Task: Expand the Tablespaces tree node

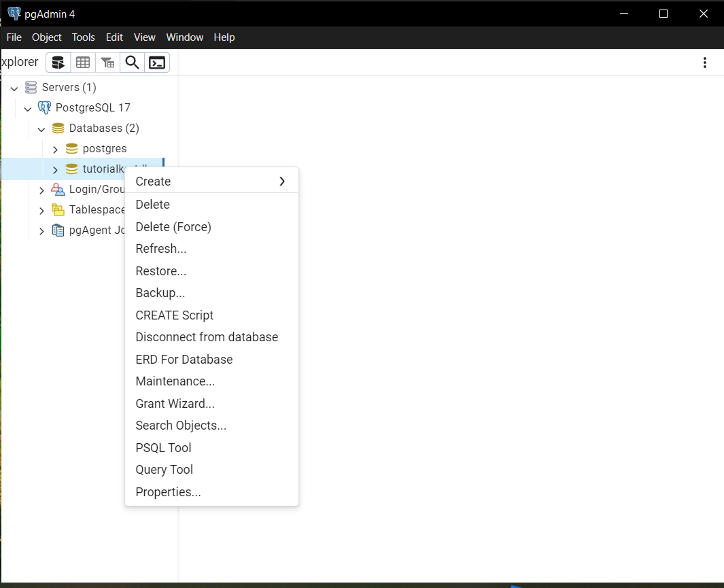Action: pos(41,211)
